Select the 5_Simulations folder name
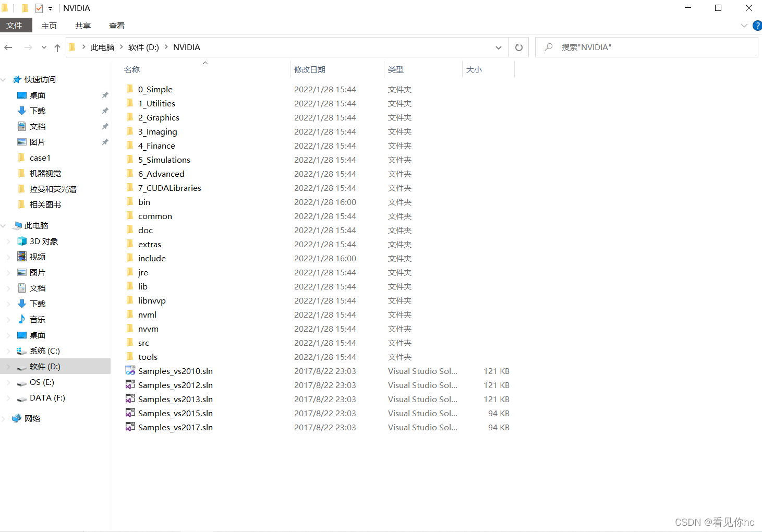Viewport: 762px width, 532px height. click(164, 160)
